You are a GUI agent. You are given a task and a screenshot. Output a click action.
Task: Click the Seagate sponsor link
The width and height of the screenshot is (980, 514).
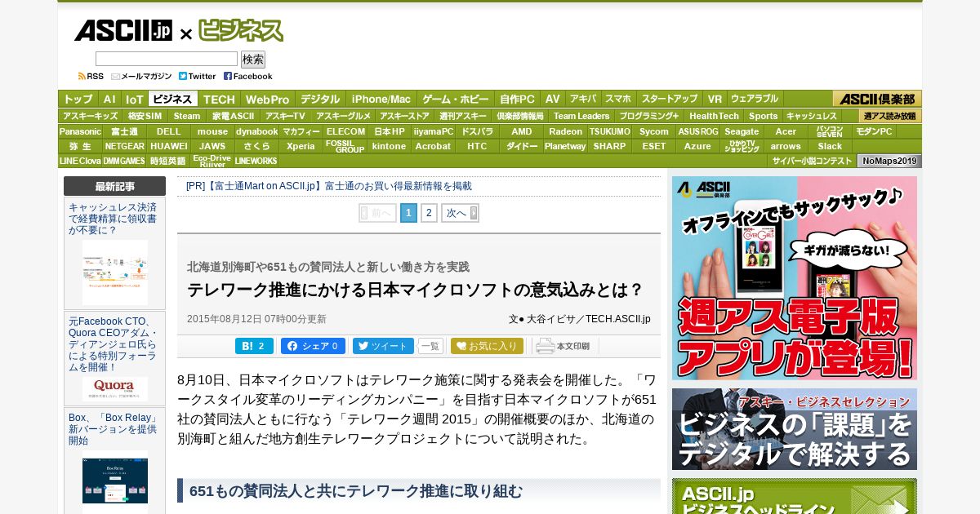click(742, 131)
